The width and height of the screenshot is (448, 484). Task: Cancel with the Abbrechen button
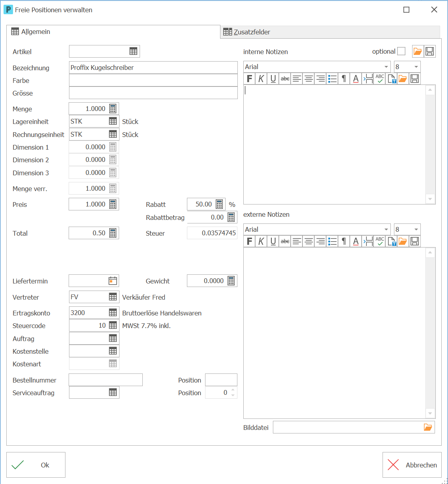click(x=412, y=465)
